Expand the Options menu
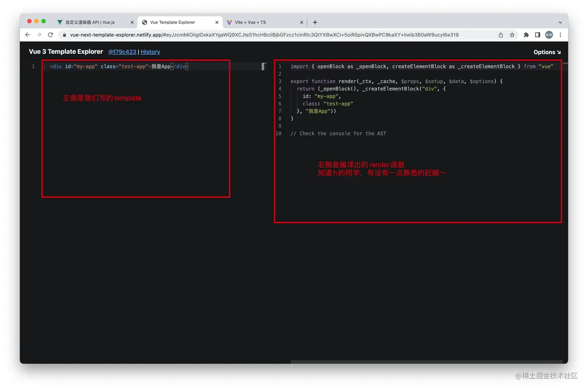 coord(547,52)
